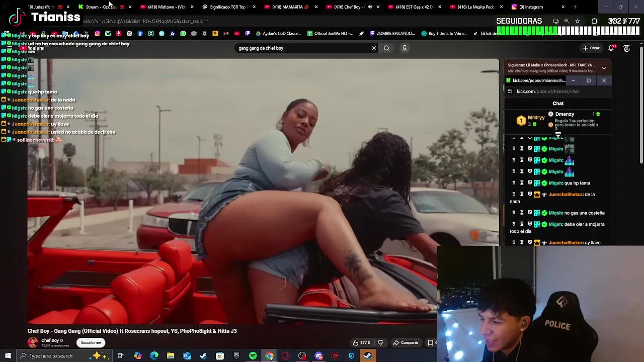The image size is (644, 362).
Task: Share the video with Compartir
Action: coord(406,343)
